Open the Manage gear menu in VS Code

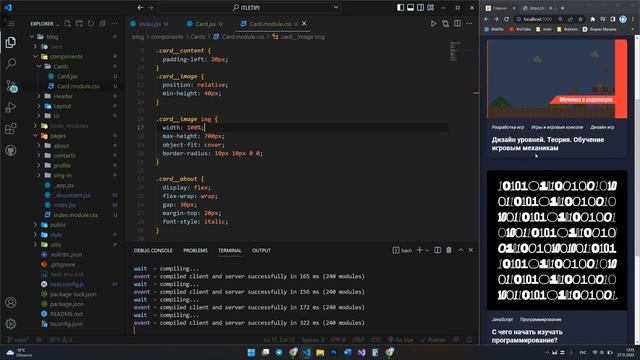(x=11, y=324)
